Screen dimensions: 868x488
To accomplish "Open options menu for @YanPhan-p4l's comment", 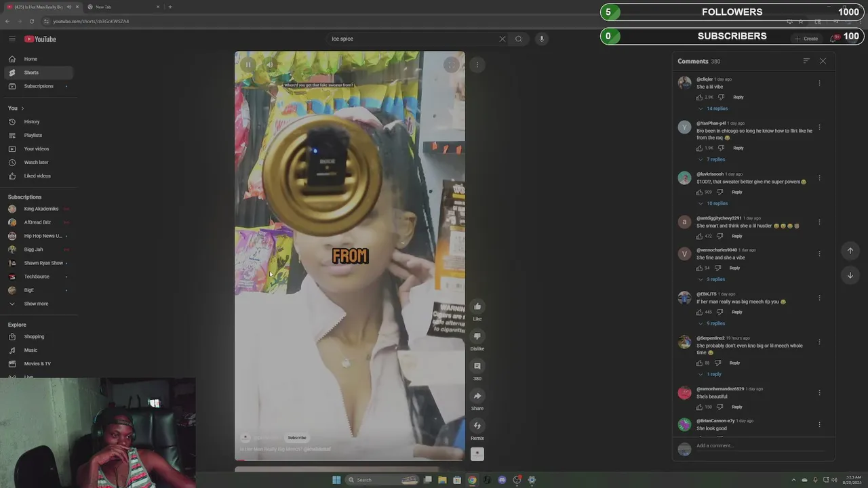I will tap(819, 127).
